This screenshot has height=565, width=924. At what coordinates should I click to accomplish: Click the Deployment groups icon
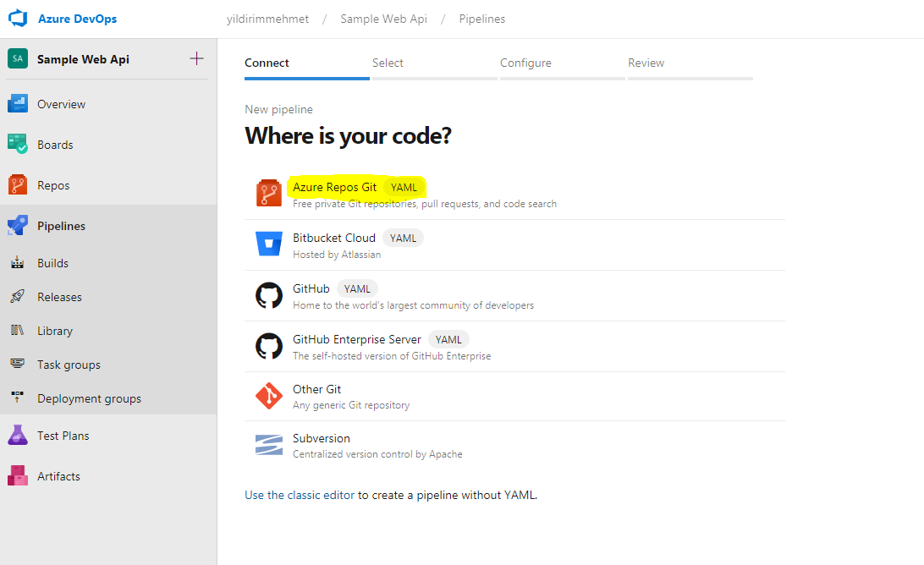click(x=18, y=398)
